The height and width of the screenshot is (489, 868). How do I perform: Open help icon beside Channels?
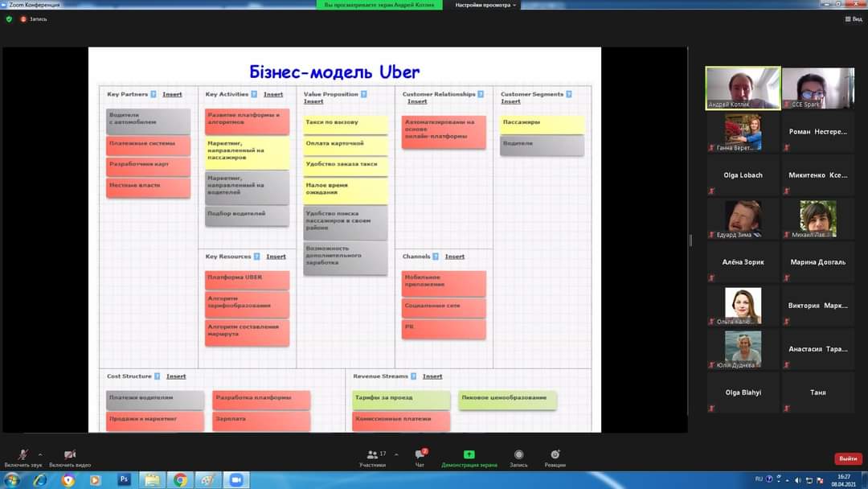436,257
